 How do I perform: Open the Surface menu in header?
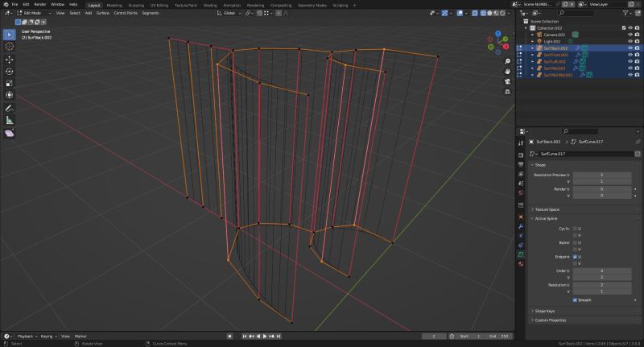(x=103, y=13)
